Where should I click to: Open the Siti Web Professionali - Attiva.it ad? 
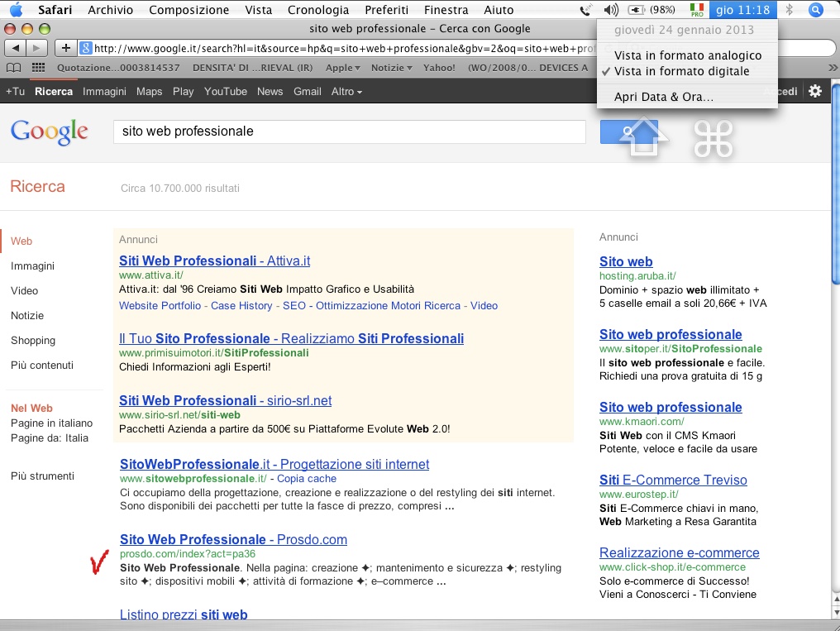[214, 261]
